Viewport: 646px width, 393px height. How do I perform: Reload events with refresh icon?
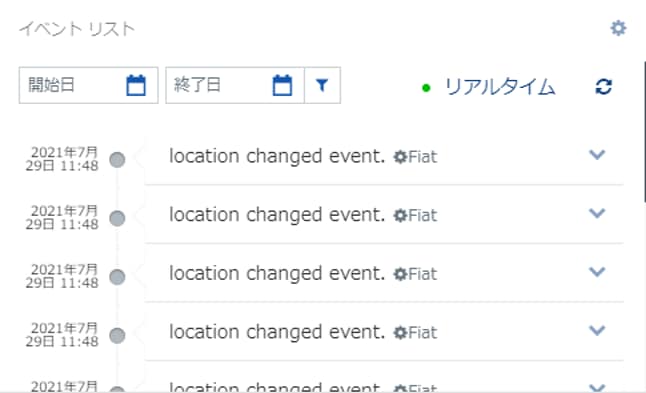coord(604,87)
